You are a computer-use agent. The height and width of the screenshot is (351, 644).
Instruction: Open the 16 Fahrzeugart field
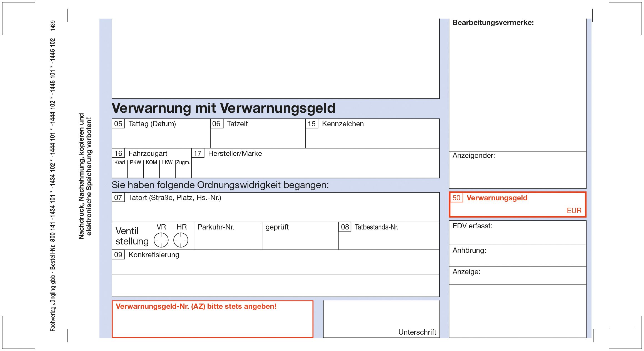[x=119, y=153]
